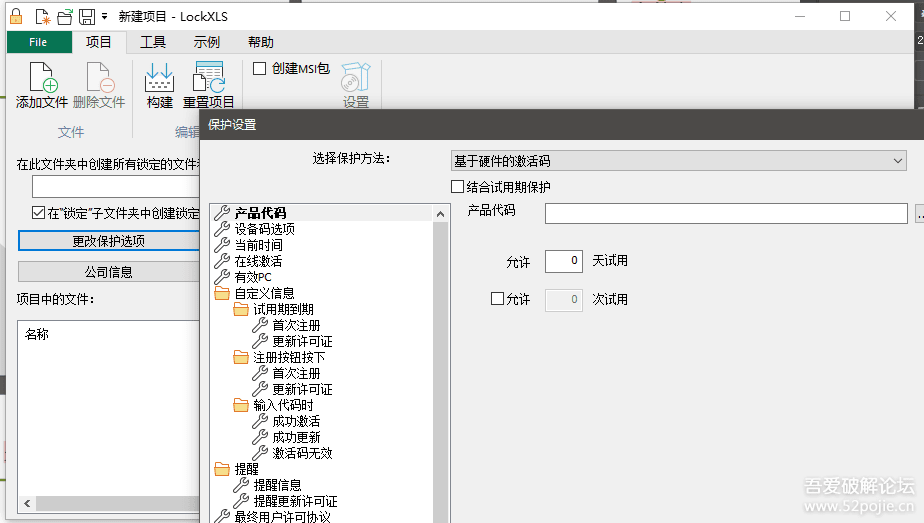Click the output folder path input field
Screen dimensions: 924x523
pos(116,186)
